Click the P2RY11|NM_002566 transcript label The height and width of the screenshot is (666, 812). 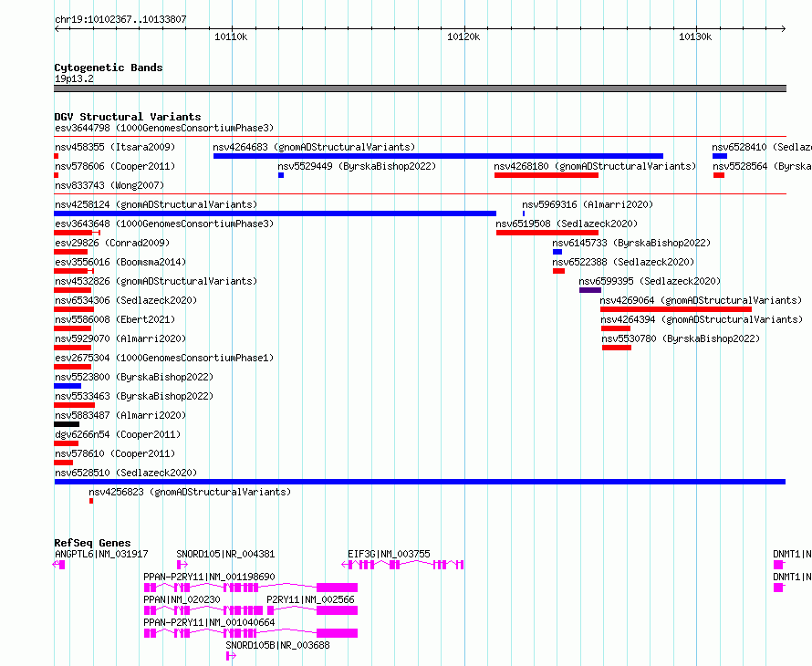tap(311, 599)
